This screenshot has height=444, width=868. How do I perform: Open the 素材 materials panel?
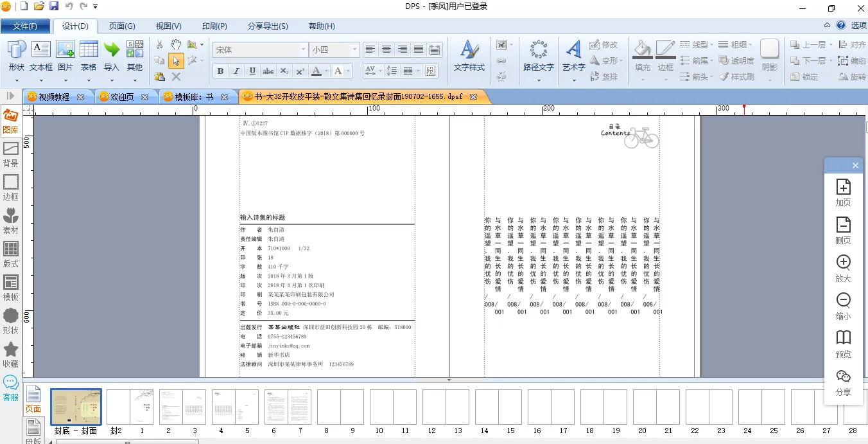[11, 221]
